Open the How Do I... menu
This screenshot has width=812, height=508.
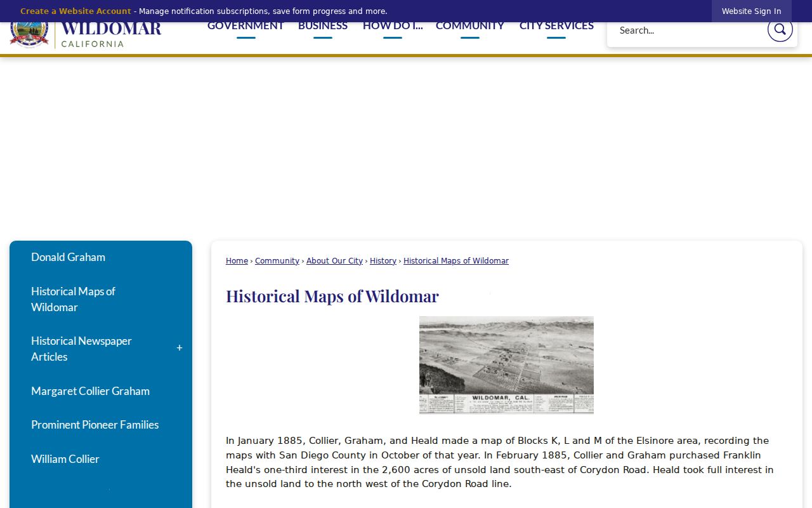pyautogui.click(x=393, y=26)
